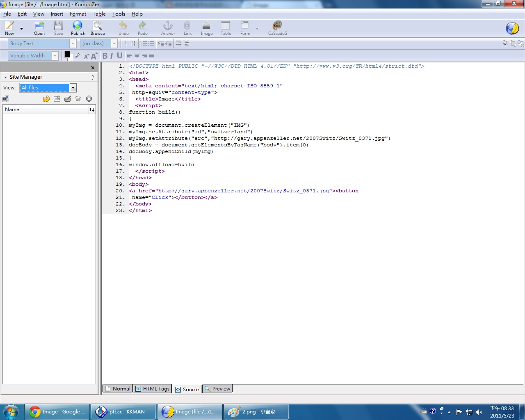Click the align right icon
Screen dimensions: 525x420
144,56
